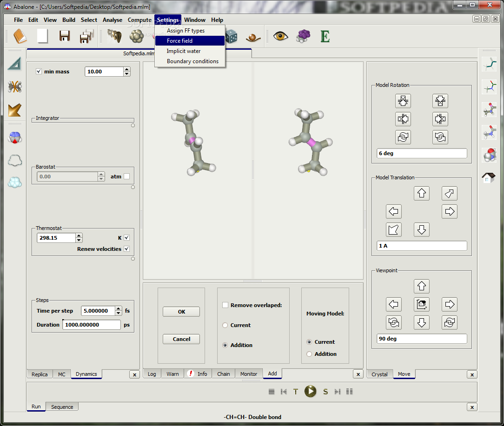504x426 pixels.
Task: Click the orange book icon in toolbar
Action: coord(20,36)
